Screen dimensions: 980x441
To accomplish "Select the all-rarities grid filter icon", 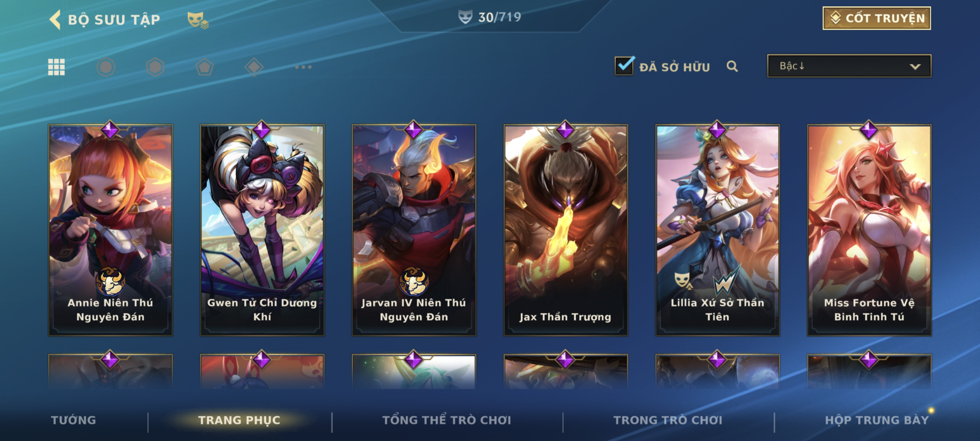I will 56,67.
